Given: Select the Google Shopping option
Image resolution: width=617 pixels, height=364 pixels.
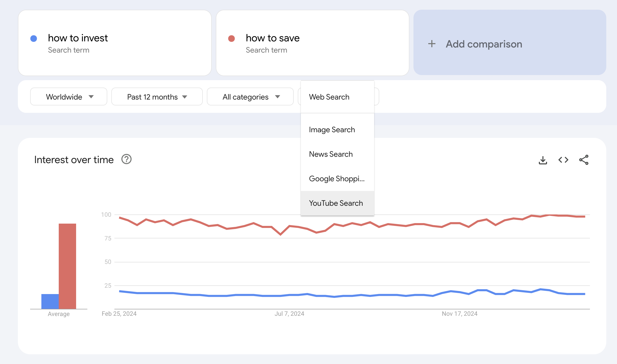Looking at the screenshot, I should click(337, 179).
